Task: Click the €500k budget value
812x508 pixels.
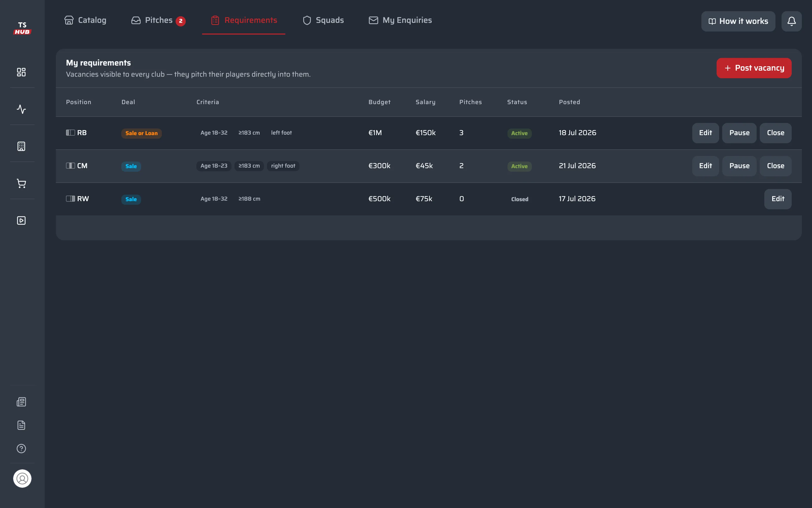Action: pos(379,199)
